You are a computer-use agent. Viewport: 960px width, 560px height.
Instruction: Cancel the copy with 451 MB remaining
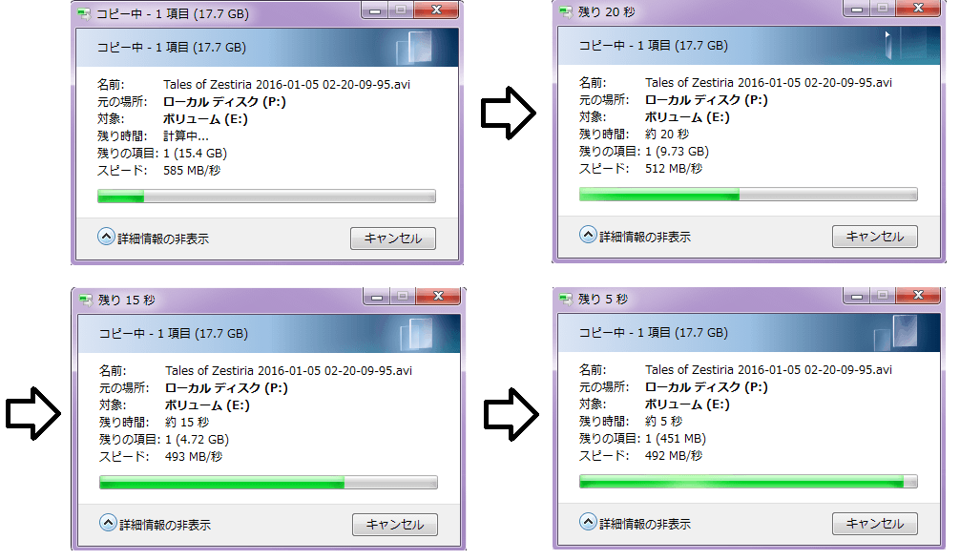click(875, 524)
